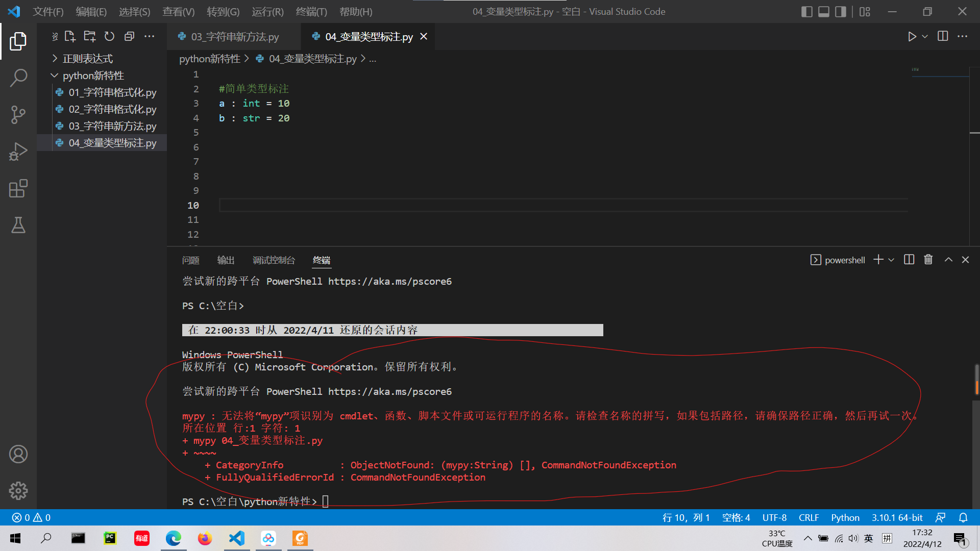This screenshot has height=551, width=980.
Task: Switch to 调试控制台 panel tab
Action: (x=274, y=260)
